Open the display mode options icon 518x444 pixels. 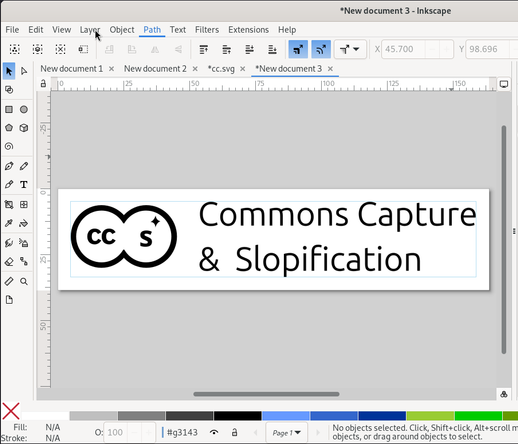(x=504, y=84)
